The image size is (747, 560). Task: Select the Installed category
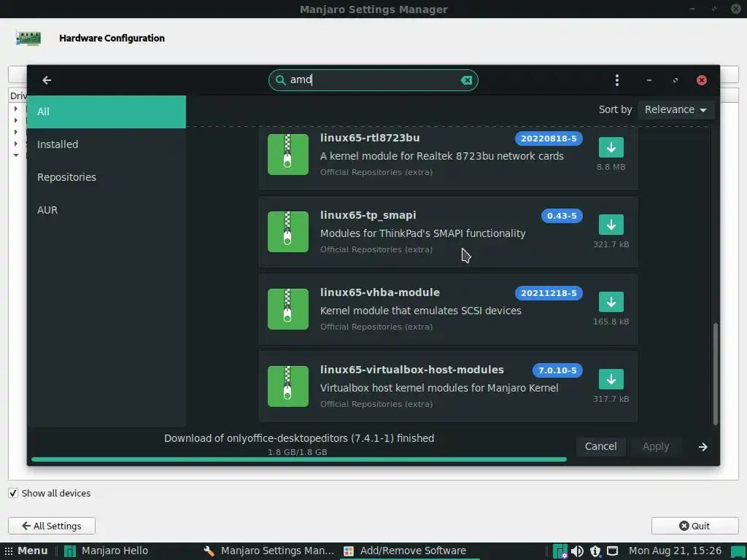[107, 144]
